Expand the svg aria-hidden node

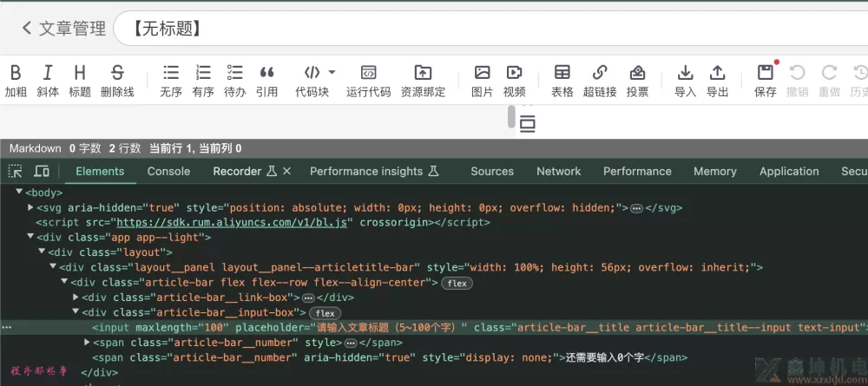point(31,207)
